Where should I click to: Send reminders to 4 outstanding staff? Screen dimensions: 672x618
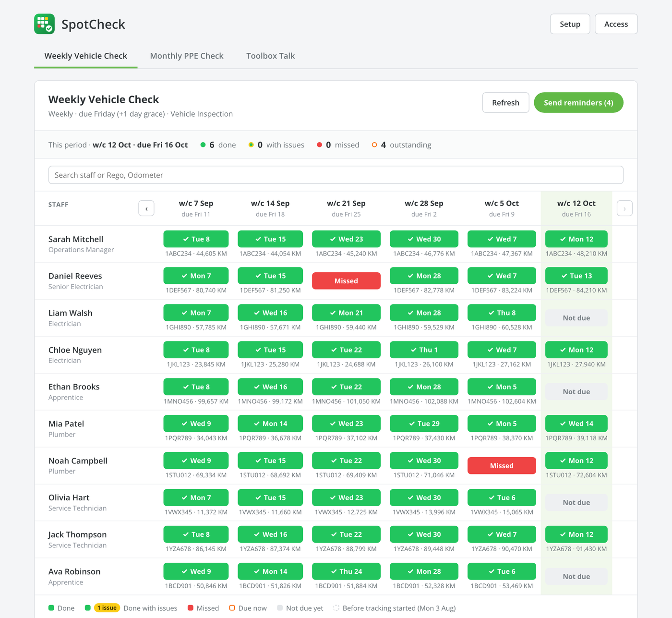click(x=578, y=103)
